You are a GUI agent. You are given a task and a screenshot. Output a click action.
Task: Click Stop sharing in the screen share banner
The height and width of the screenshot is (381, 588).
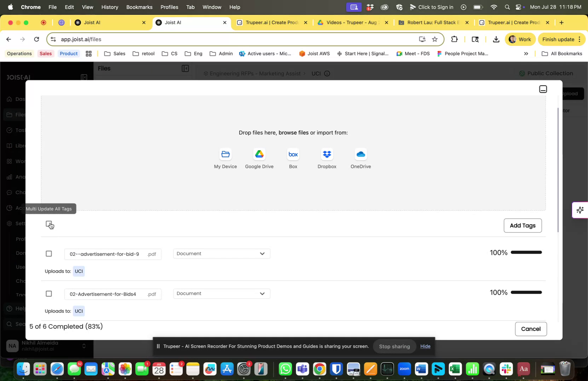tap(394, 346)
